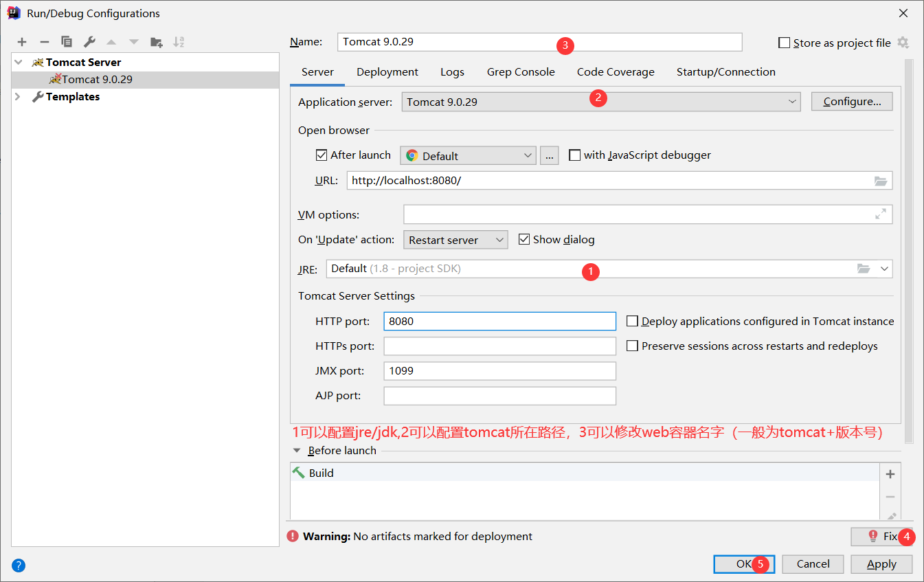The image size is (924, 582).
Task: Expand the VM options field
Action: click(881, 214)
